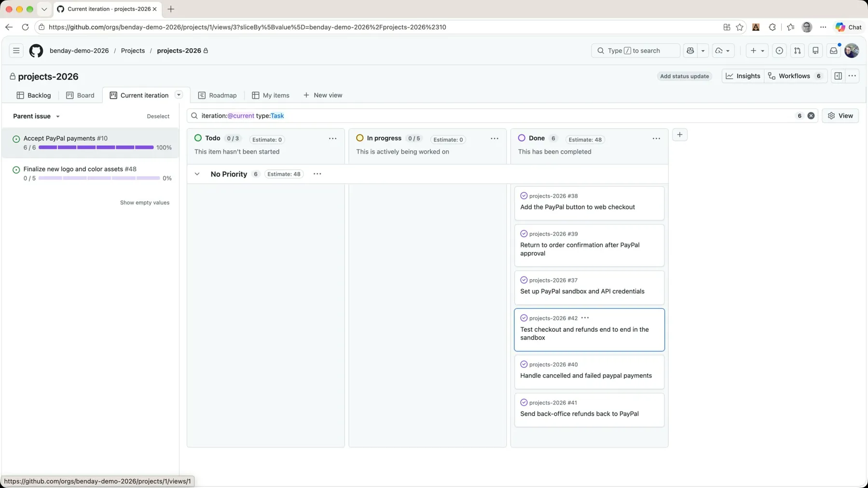
Task: Bookmark this page with the star icon
Action: coord(740,27)
